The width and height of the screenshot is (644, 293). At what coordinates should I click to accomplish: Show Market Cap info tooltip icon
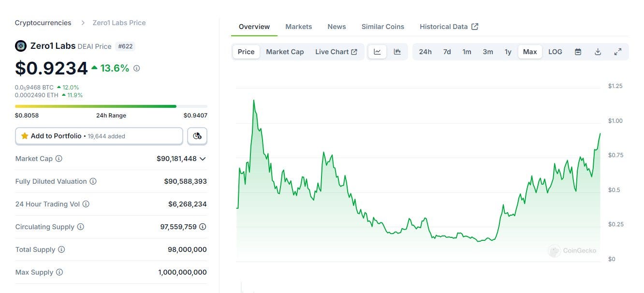click(59, 159)
